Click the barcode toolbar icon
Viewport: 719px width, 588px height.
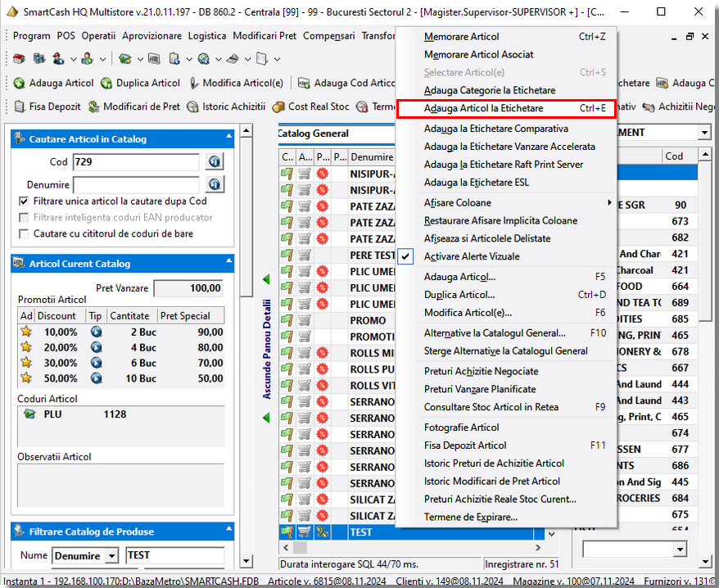154,59
